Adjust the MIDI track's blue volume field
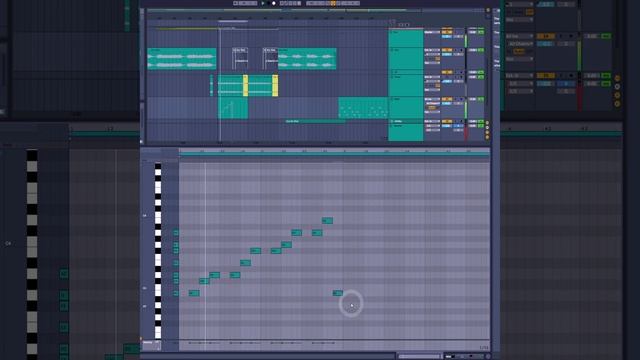Image resolution: width=640 pixels, height=360 pixels. tap(447, 103)
